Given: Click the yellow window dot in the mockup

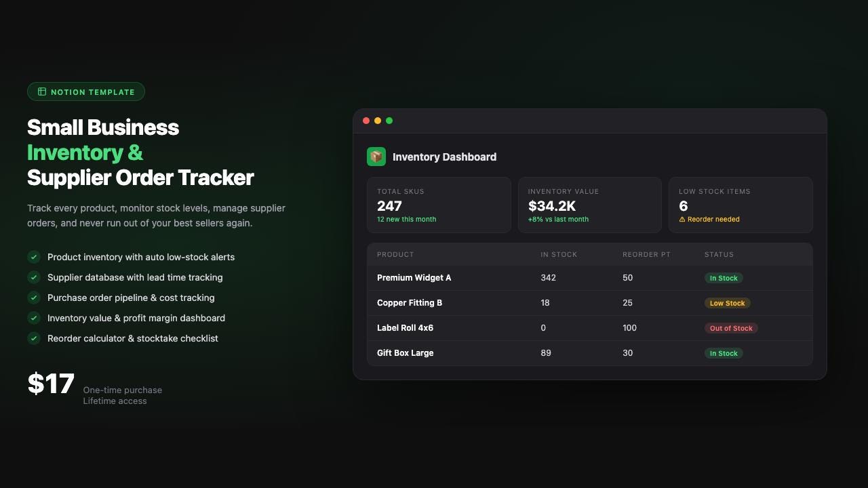Looking at the screenshot, I should click(378, 121).
